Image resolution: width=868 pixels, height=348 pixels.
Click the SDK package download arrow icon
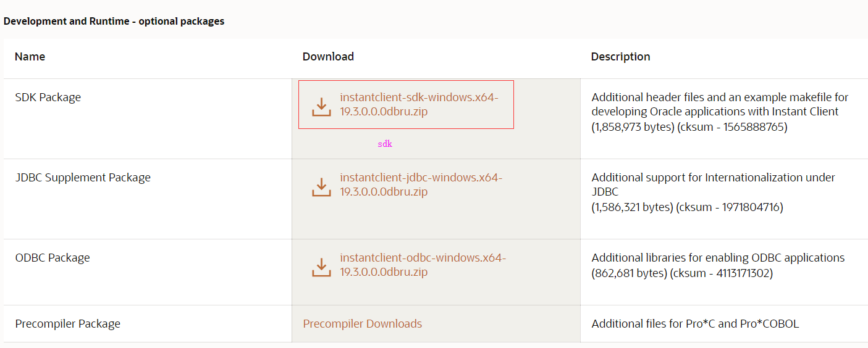click(x=321, y=106)
